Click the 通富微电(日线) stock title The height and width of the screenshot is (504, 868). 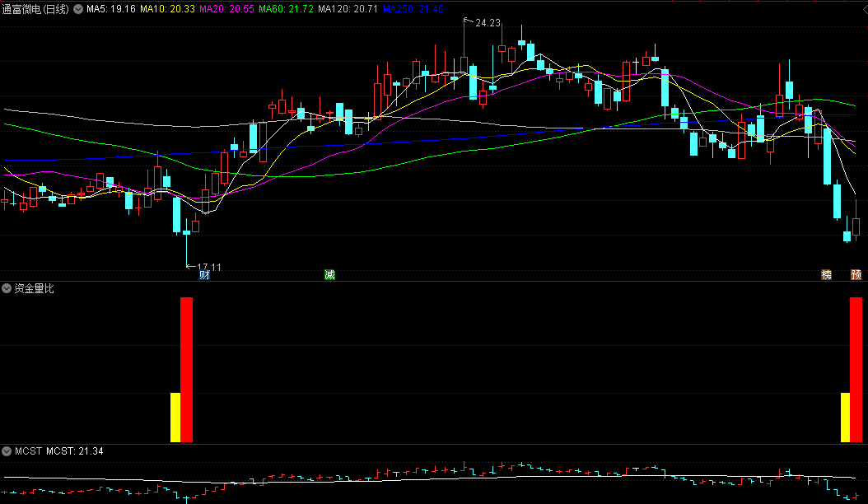[35, 9]
